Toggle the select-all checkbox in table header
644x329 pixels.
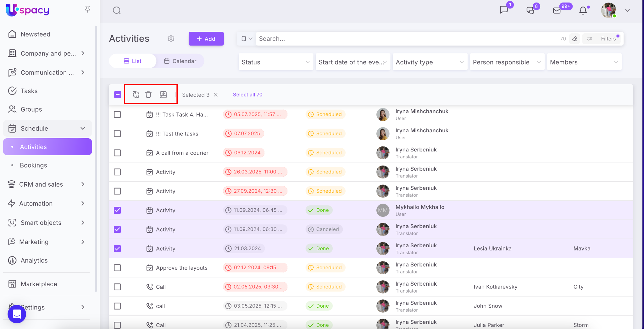click(117, 95)
